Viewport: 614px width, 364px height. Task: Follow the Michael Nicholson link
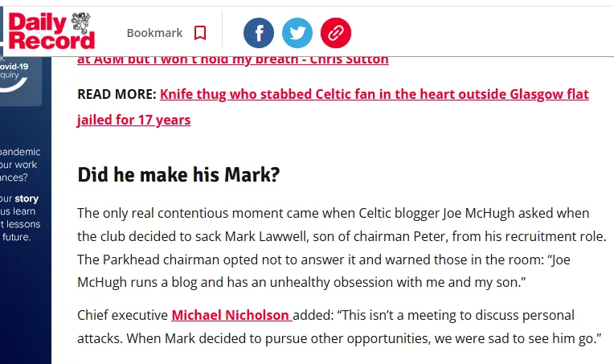point(231,315)
